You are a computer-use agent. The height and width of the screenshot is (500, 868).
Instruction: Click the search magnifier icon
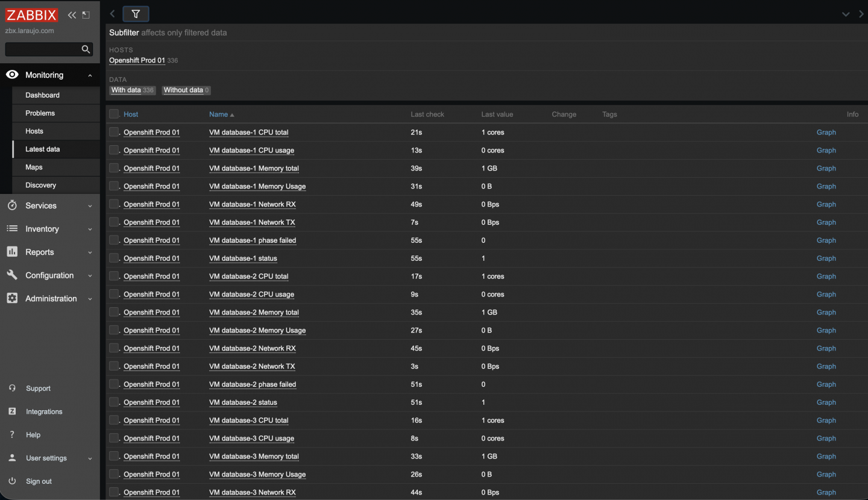(x=86, y=49)
